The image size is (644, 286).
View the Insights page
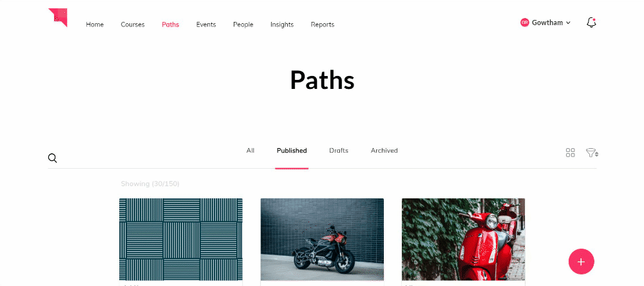point(282,24)
